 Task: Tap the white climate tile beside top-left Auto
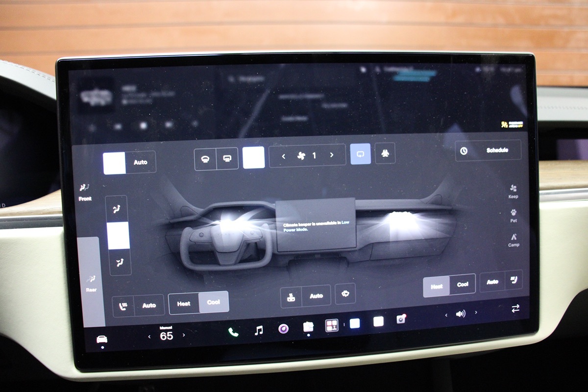point(114,163)
